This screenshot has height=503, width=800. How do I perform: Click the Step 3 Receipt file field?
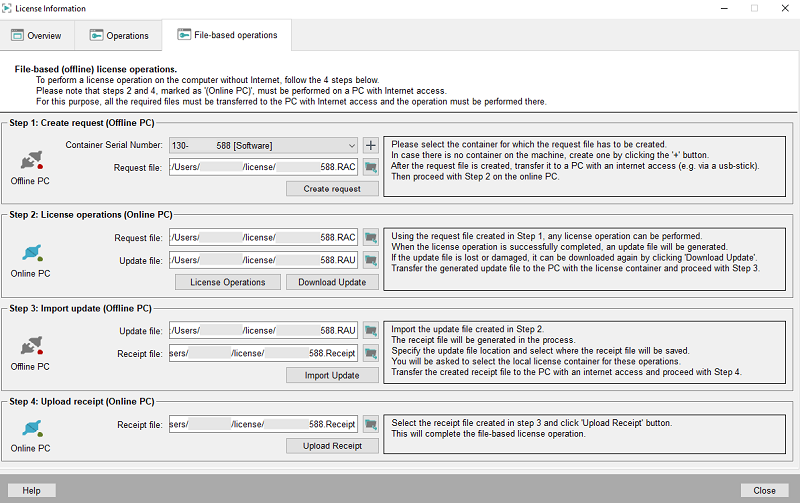[x=263, y=353]
